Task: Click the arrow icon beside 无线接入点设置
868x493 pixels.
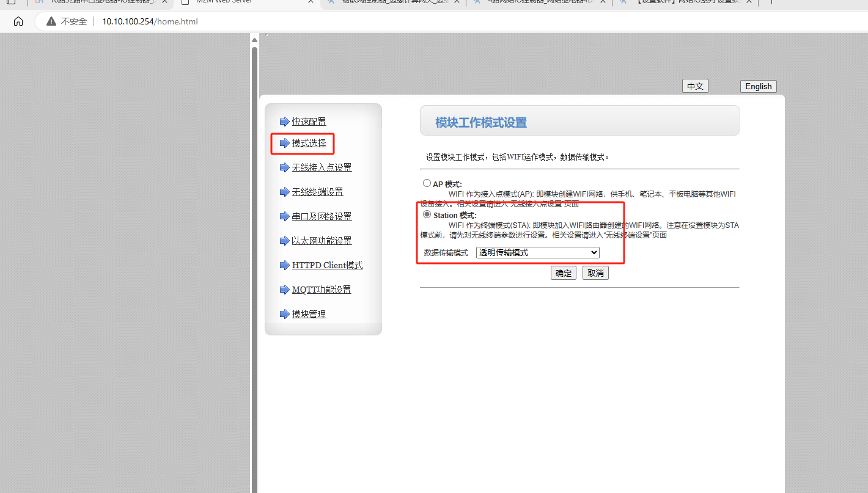Action: [284, 167]
